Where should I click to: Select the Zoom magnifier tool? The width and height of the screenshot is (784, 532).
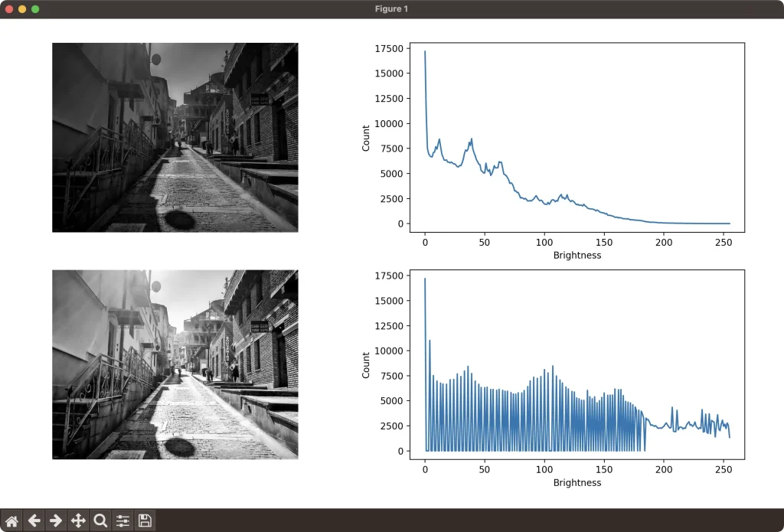(100, 521)
